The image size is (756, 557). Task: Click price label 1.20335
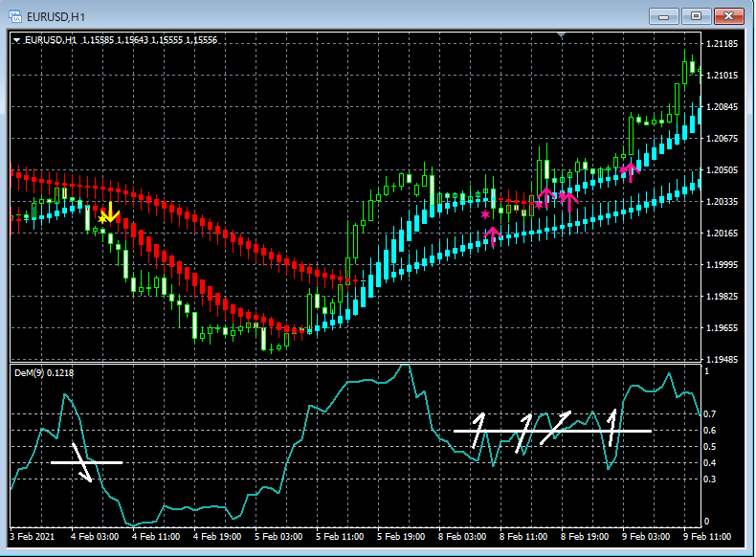[722, 202]
